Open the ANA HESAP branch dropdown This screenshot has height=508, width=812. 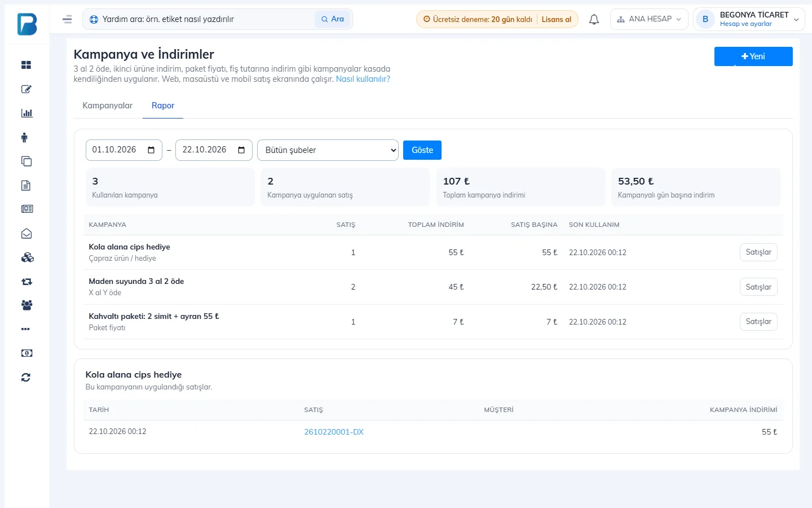click(x=649, y=19)
